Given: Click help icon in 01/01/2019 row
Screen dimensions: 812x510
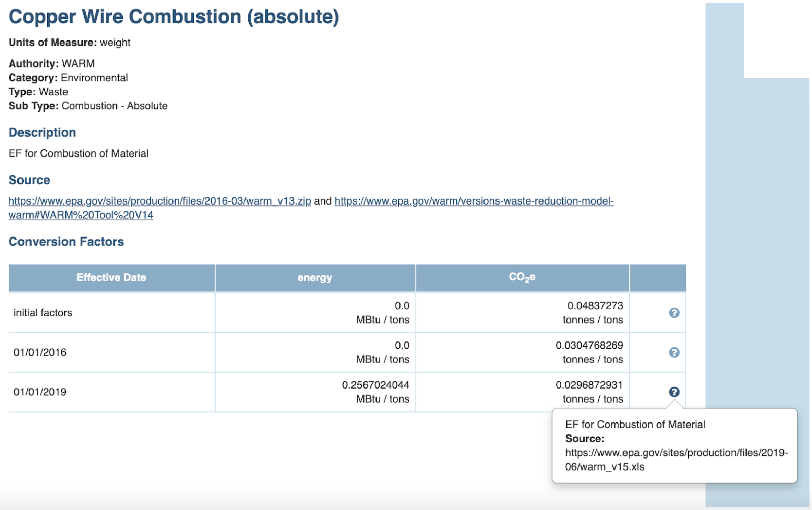Looking at the screenshot, I should (674, 392).
